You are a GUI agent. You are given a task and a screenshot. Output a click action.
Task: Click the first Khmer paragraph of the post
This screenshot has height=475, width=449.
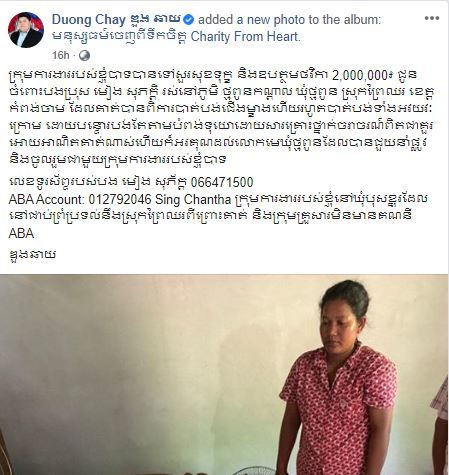(222, 117)
